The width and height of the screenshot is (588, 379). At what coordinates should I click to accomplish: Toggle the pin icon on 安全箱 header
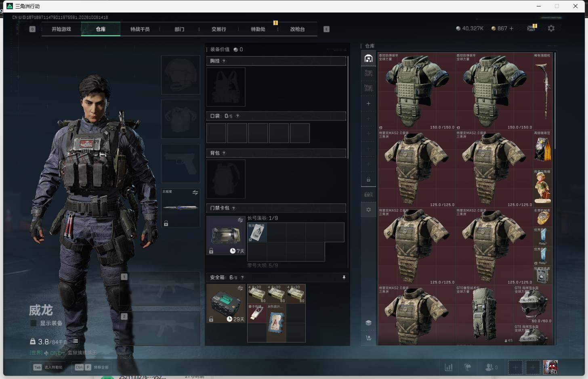point(344,278)
